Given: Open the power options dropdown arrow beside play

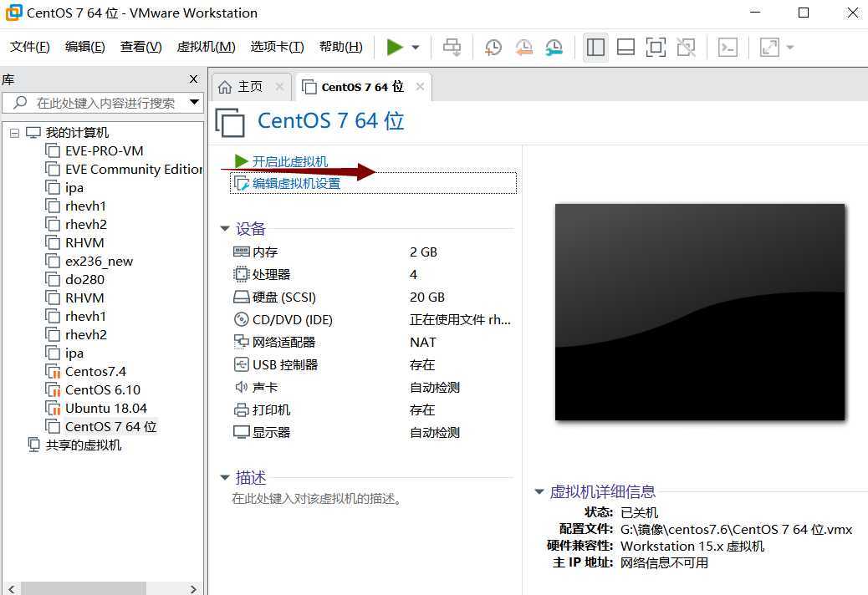Looking at the screenshot, I should (x=416, y=48).
